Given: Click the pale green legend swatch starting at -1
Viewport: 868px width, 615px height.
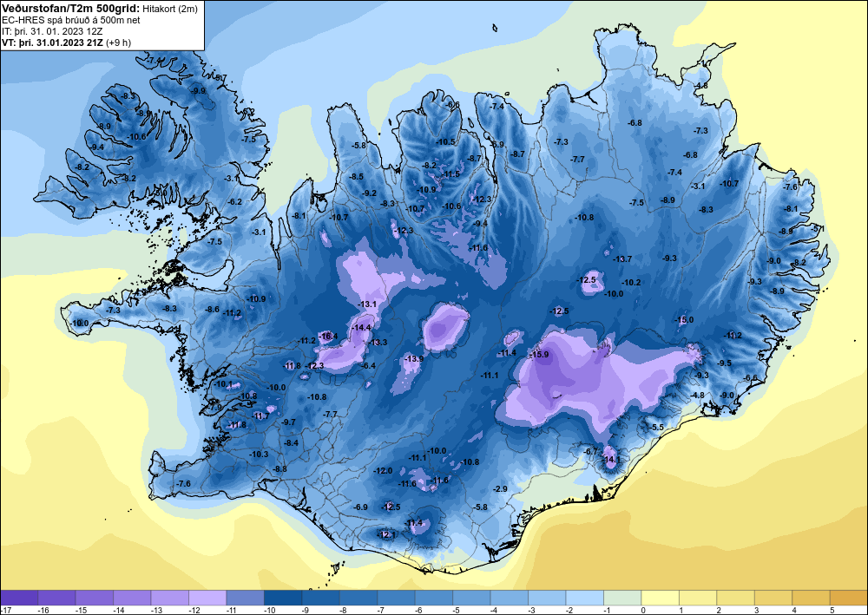Looking at the screenshot, I should [x=622, y=598].
